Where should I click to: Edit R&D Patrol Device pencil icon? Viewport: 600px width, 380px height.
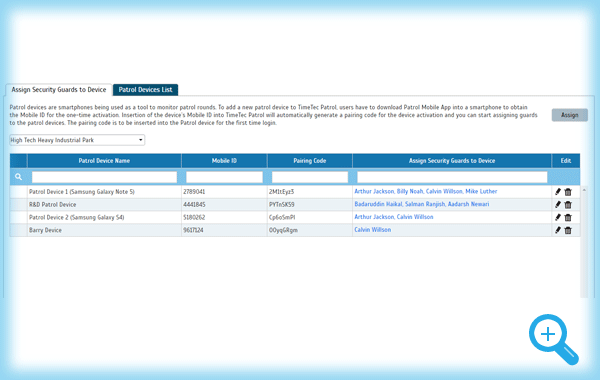558,205
